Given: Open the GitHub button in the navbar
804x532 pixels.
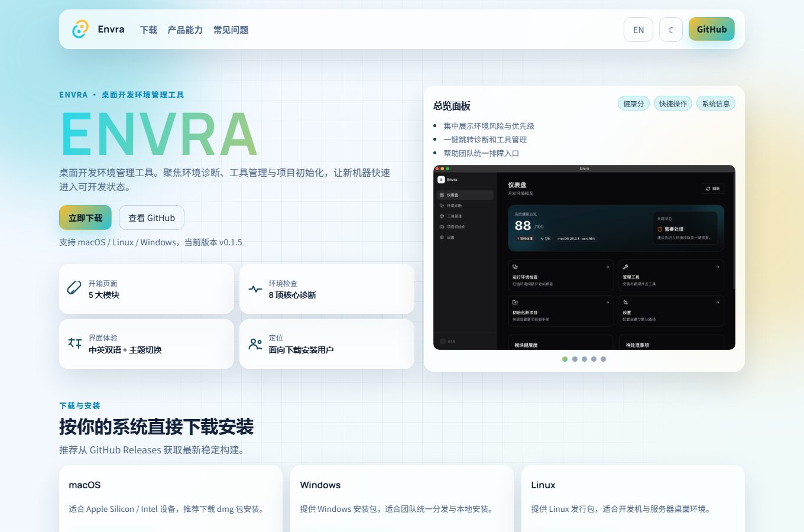Looking at the screenshot, I should [x=712, y=29].
